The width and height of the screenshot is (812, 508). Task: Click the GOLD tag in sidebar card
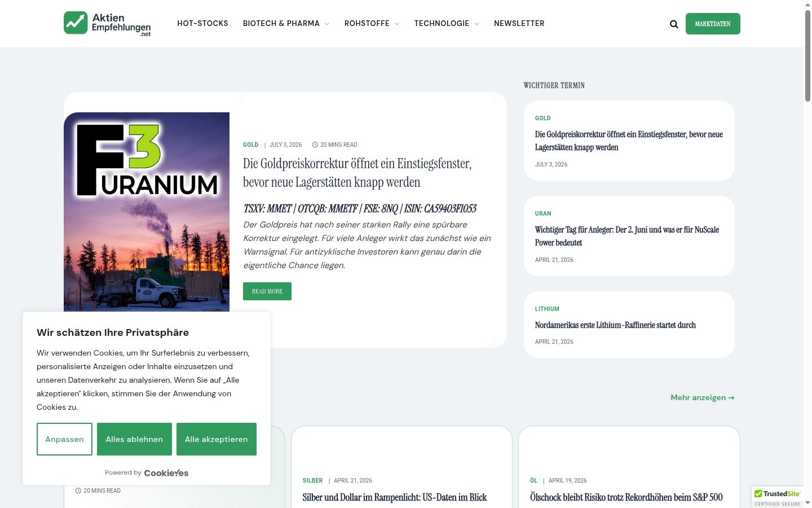coord(542,118)
